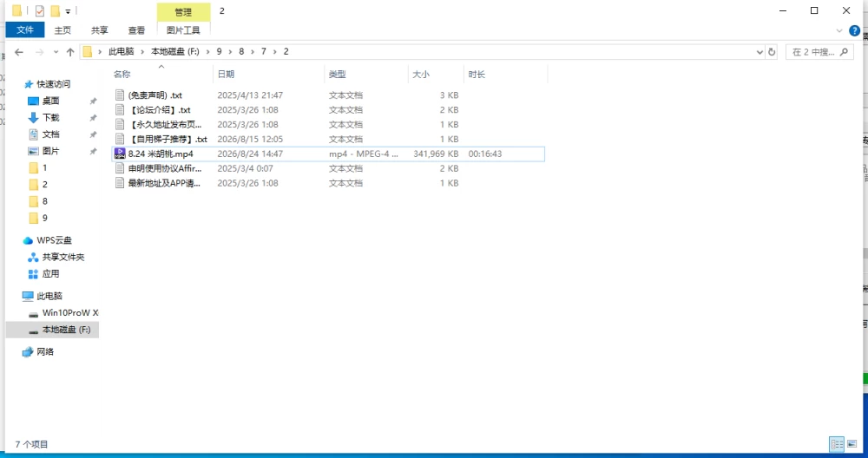The width and height of the screenshot is (868, 458).
Task: Click the New Folder quick access icon
Action: coord(55,10)
